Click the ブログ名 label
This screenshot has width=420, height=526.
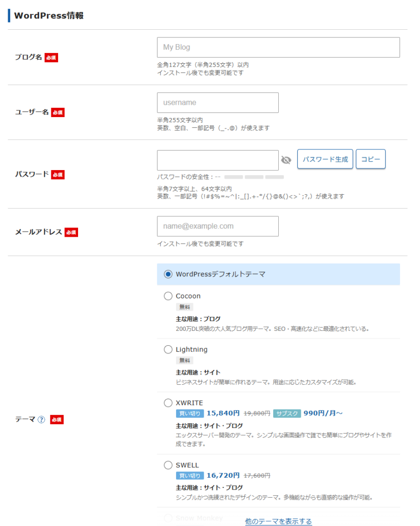(x=28, y=57)
